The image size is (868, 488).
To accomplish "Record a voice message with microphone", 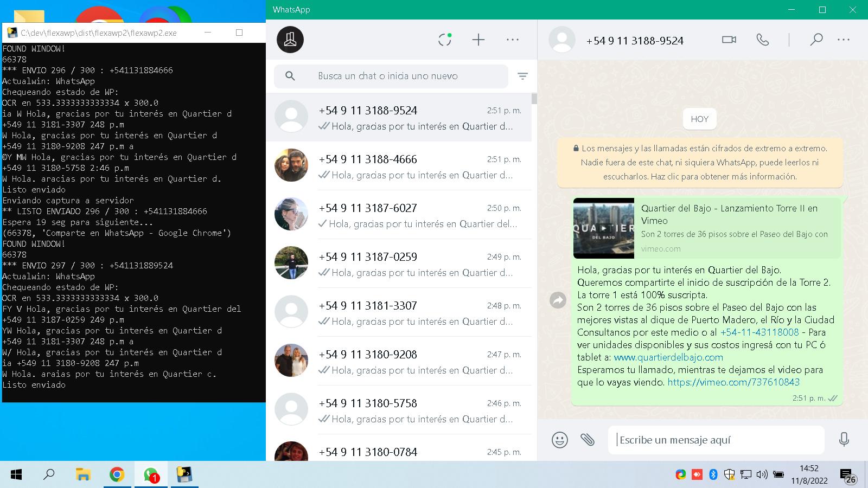I will [x=844, y=440].
